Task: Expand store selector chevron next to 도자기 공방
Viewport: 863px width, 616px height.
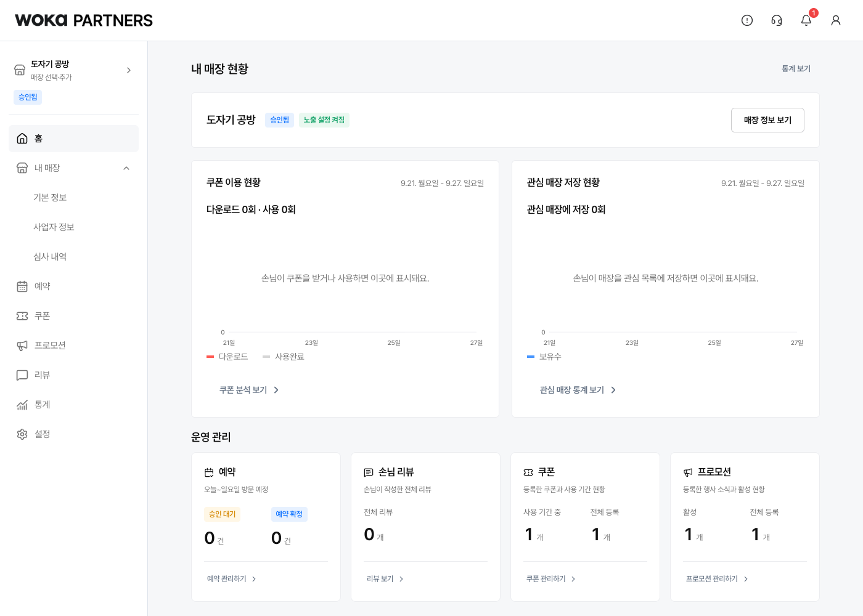Action: pyautogui.click(x=129, y=70)
